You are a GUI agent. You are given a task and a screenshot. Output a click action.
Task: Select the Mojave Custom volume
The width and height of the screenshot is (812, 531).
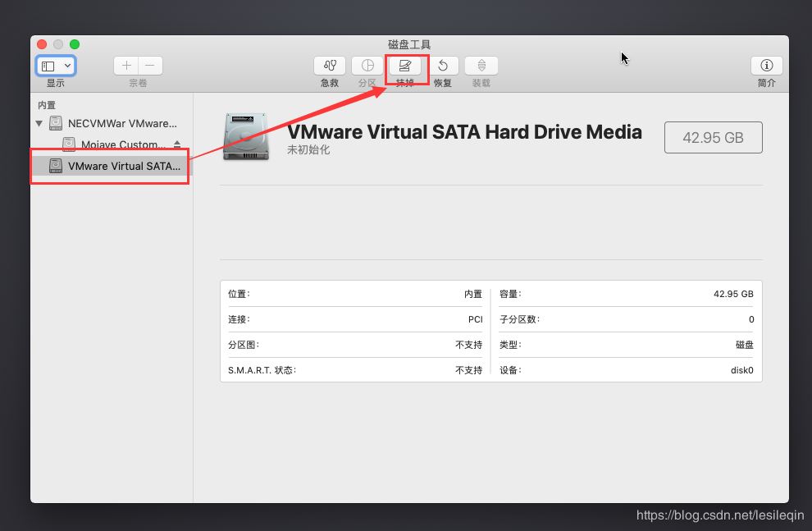click(123, 144)
